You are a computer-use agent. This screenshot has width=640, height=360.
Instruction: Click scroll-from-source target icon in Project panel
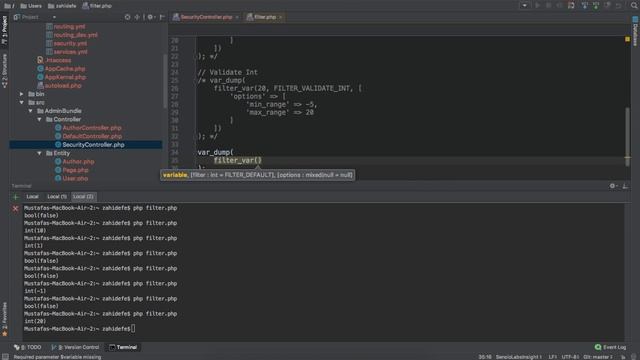coord(127,17)
